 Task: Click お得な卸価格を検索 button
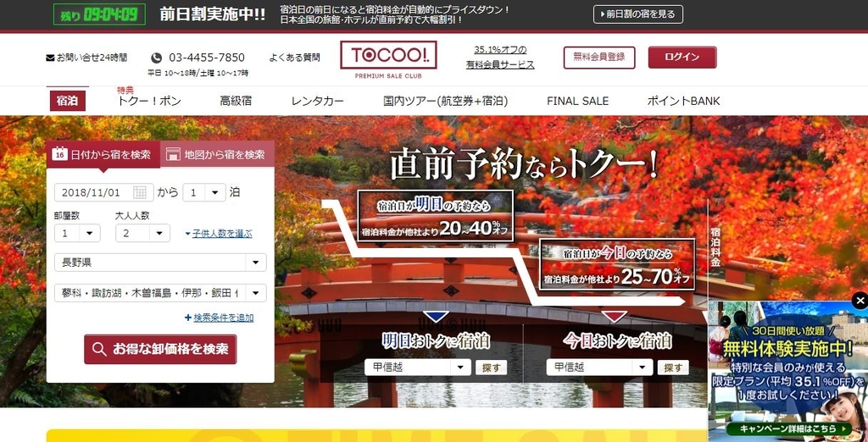click(160, 349)
